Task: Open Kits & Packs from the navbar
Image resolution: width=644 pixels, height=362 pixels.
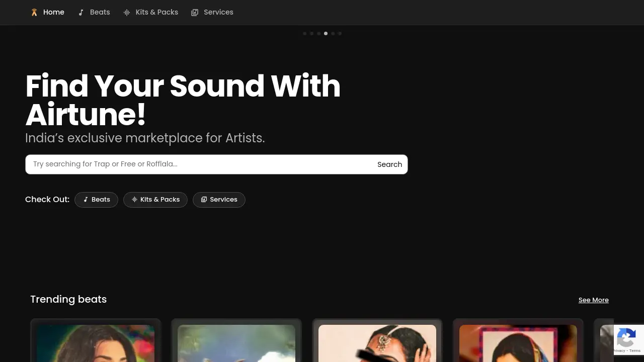Action: coord(156,12)
